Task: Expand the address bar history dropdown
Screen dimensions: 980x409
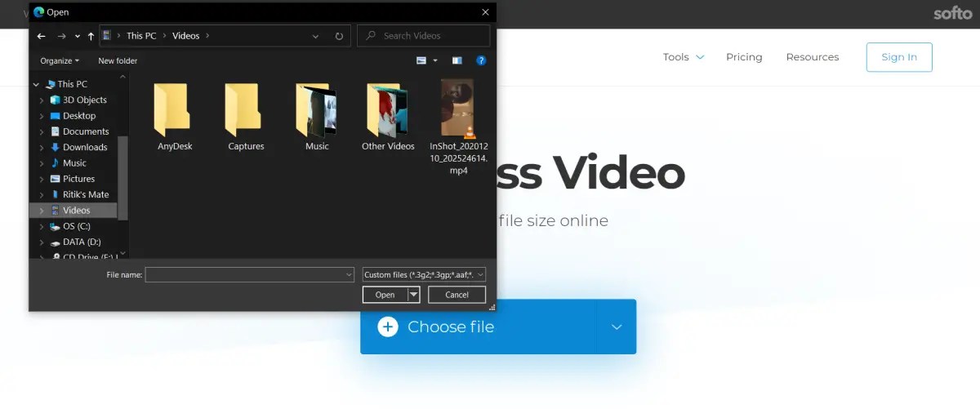Action: [x=316, y=36]
